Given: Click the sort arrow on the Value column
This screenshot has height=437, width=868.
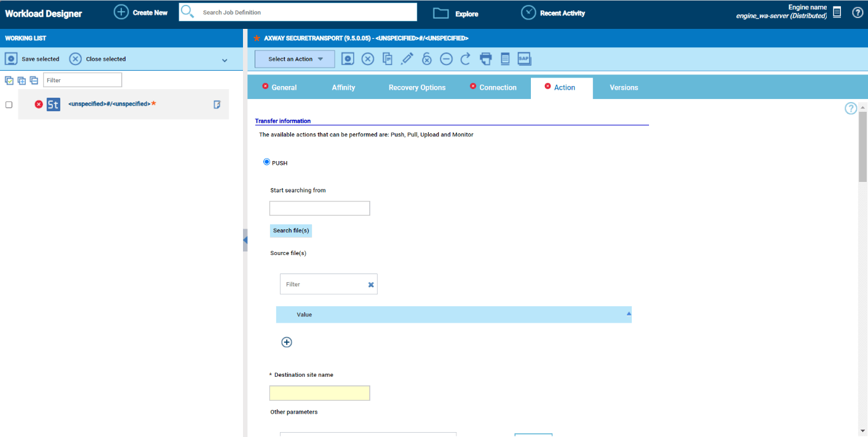Looking at the screenshot, I should click(629, 313).
